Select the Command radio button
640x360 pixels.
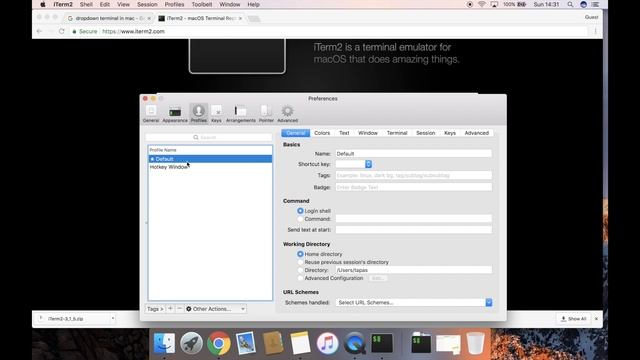pos(300,219)
